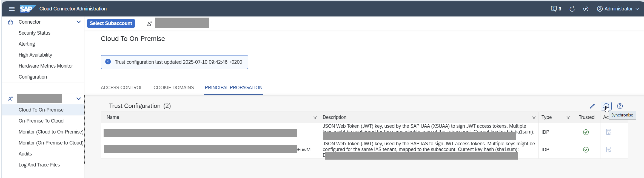Open High Availability page
The width and height of the screenshot is (644, 178).
point(35,55)
